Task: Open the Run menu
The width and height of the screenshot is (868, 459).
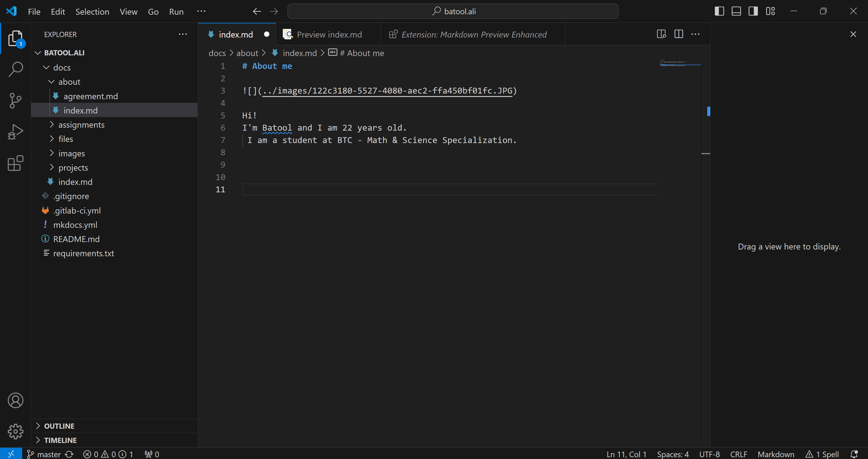Action: [x=176, y=12]
